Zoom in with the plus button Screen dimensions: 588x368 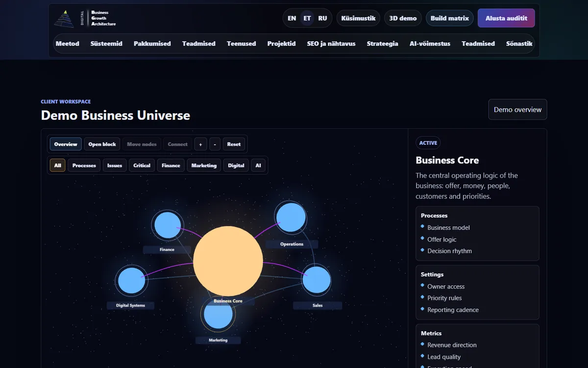tap(200, 144)
